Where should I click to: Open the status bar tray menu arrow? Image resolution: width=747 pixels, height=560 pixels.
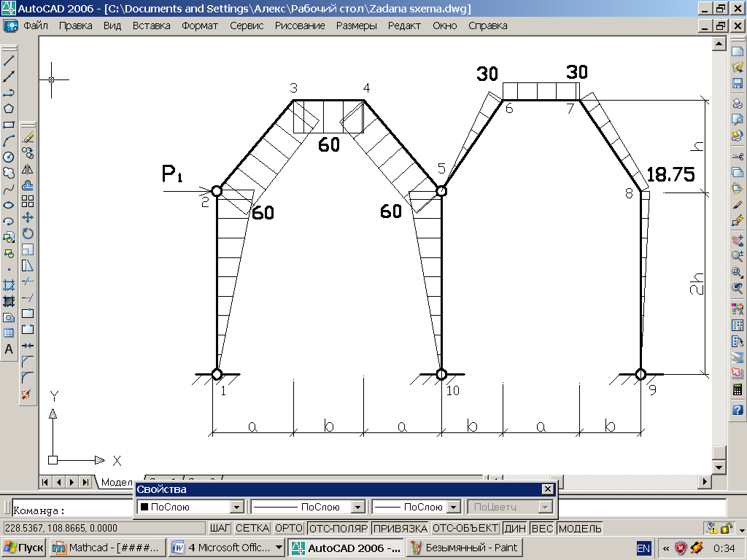click(741, 529)
